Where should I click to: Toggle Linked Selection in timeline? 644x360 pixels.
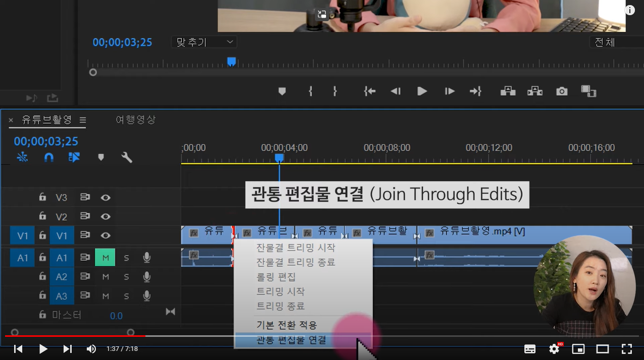74,157
